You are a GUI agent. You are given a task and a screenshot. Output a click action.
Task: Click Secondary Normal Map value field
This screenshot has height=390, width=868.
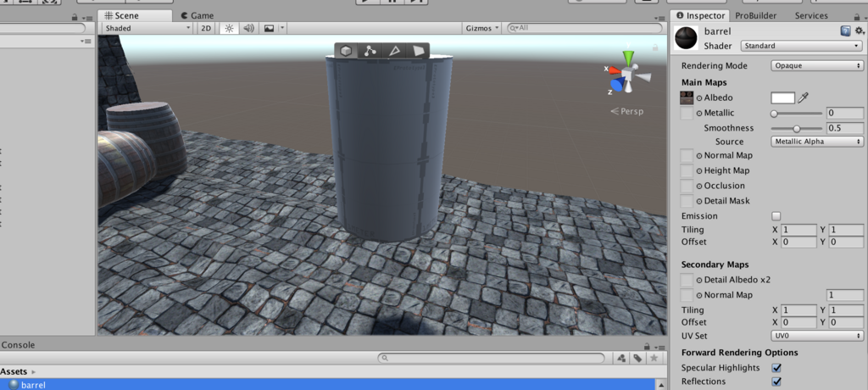pos(845,295)
